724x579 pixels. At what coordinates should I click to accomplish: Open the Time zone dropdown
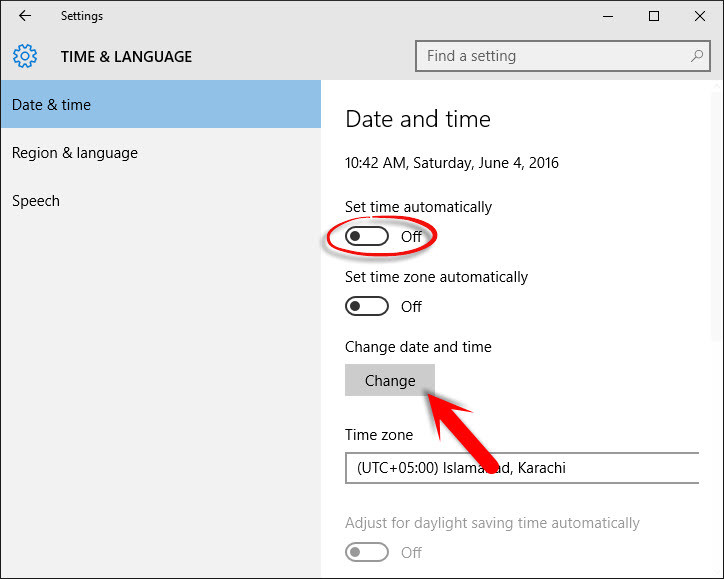coord(522,468)
